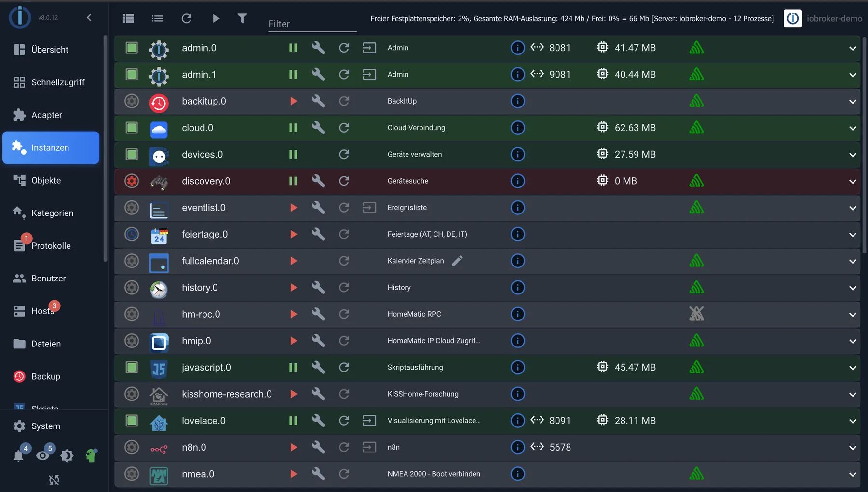Expand the devices.0 row details
This screenshot has width=868, height=492.
(853, 155)
